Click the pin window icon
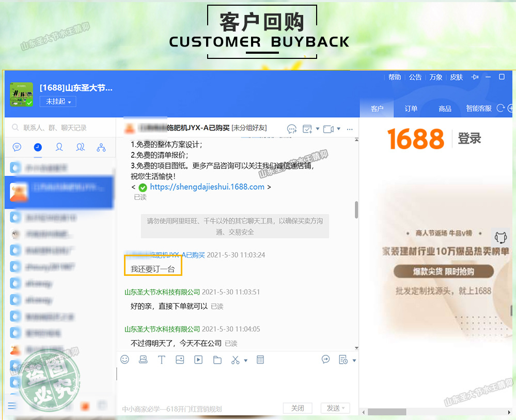The height and width of the screenshot is (420, 516). coord(475,77)
